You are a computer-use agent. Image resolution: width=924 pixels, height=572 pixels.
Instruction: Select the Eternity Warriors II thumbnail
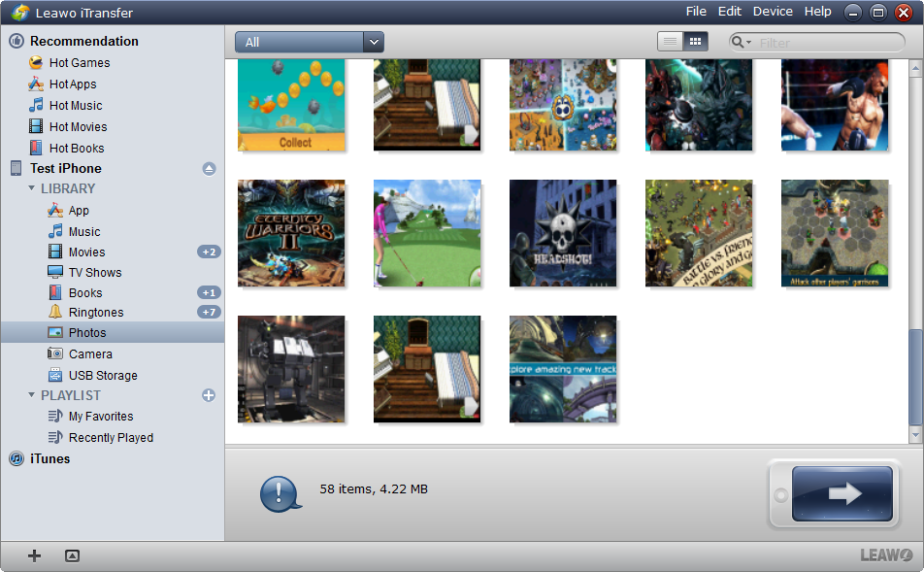[x=291, y=233]
